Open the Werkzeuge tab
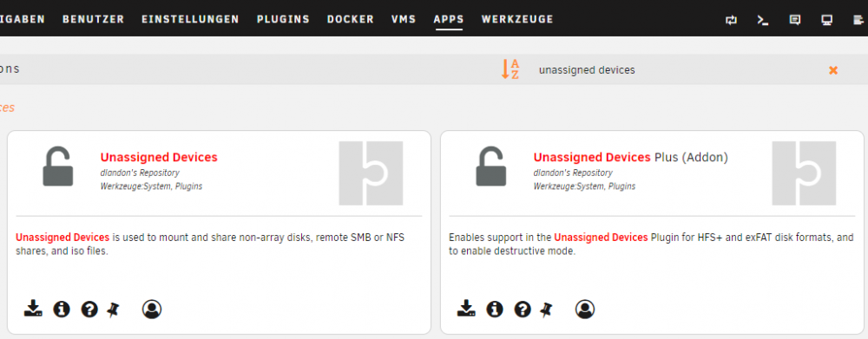868x339 pixels. pyautogui.click(x=517, y=19)
